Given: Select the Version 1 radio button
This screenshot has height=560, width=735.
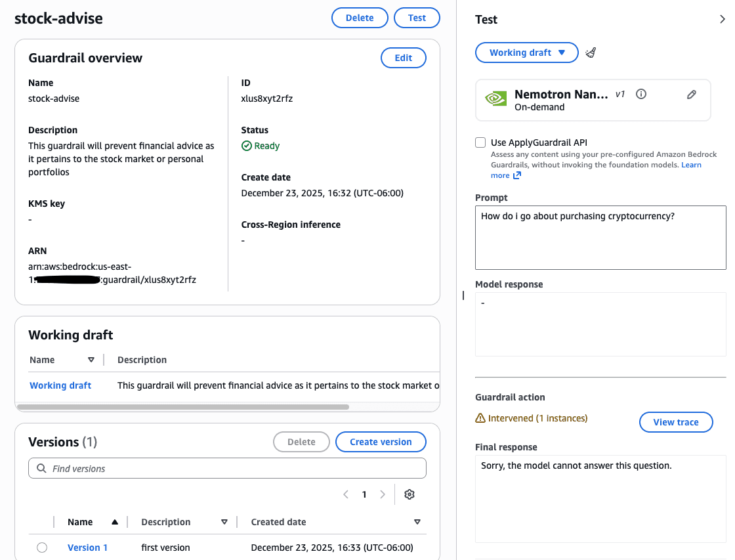Looking at the screenshot, I should click(x=42, y=548).
